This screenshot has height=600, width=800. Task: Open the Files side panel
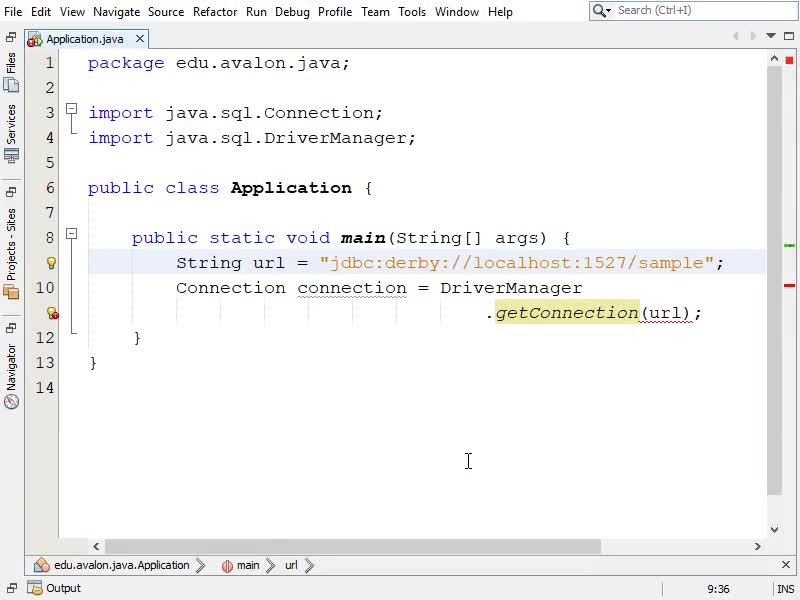[11, 71]
